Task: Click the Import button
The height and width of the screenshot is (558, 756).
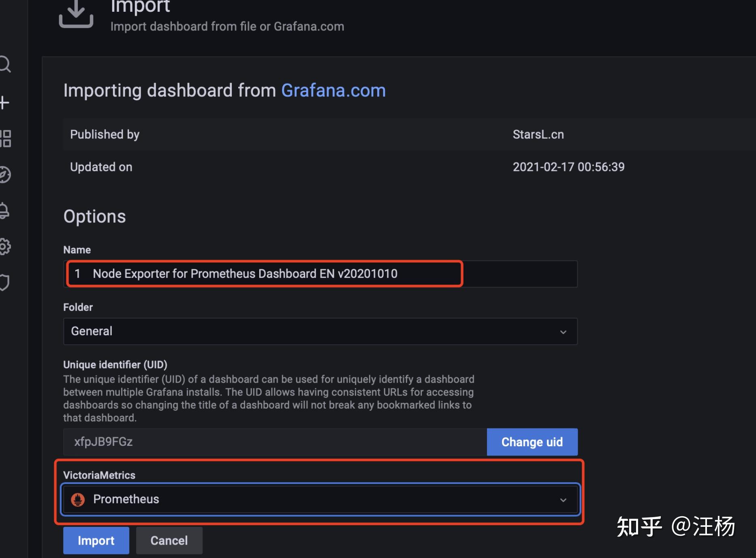Action: click(96, 541)
